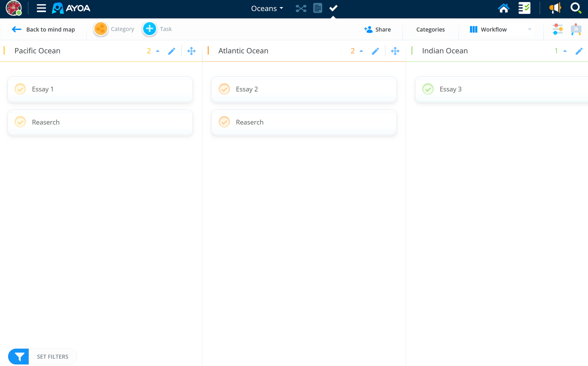
Task: Click Atlantic Ocean move handle icon
Action: [x=395, y=51]
